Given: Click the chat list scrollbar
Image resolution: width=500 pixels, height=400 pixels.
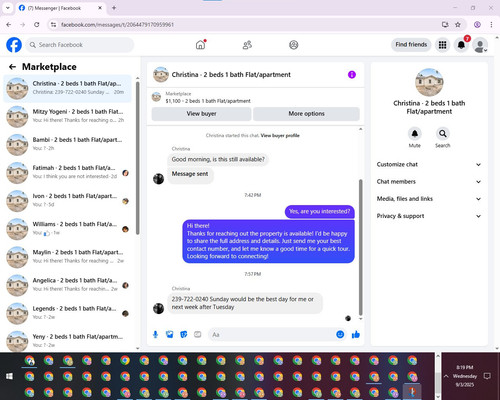Looking at the screenshot, I should 138,158.
